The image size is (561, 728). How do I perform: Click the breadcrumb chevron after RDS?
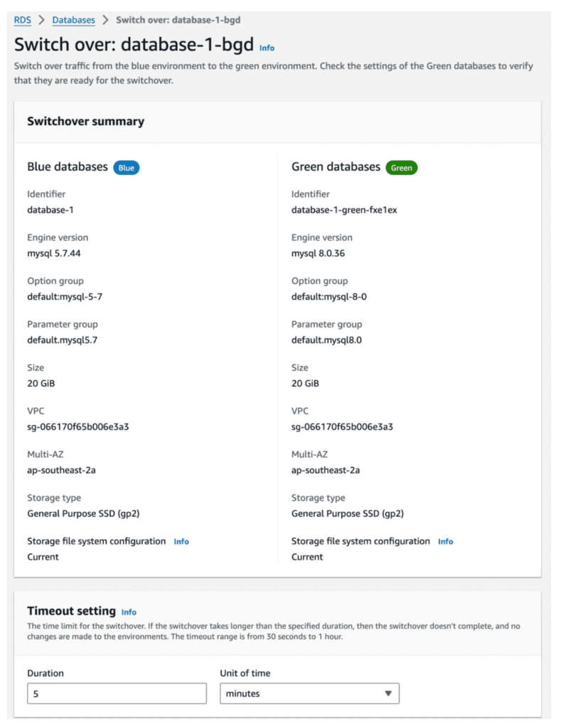point(41,20)
